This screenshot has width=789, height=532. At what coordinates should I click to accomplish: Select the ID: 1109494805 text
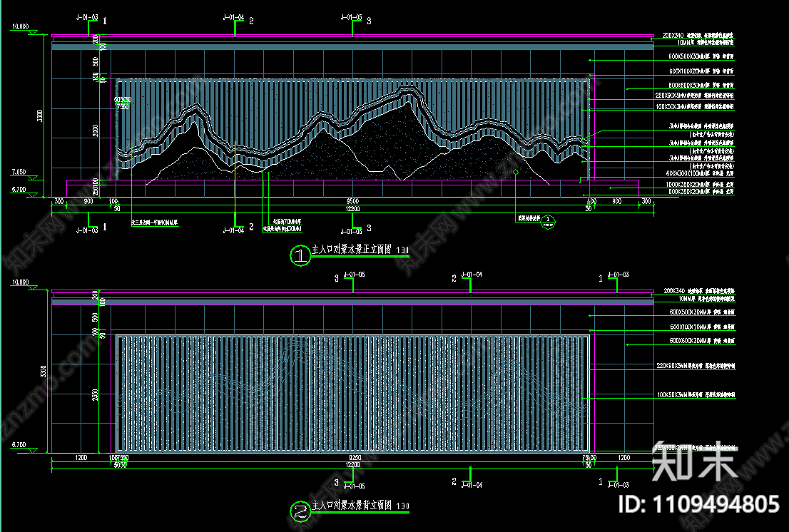[x=698, y=505]
